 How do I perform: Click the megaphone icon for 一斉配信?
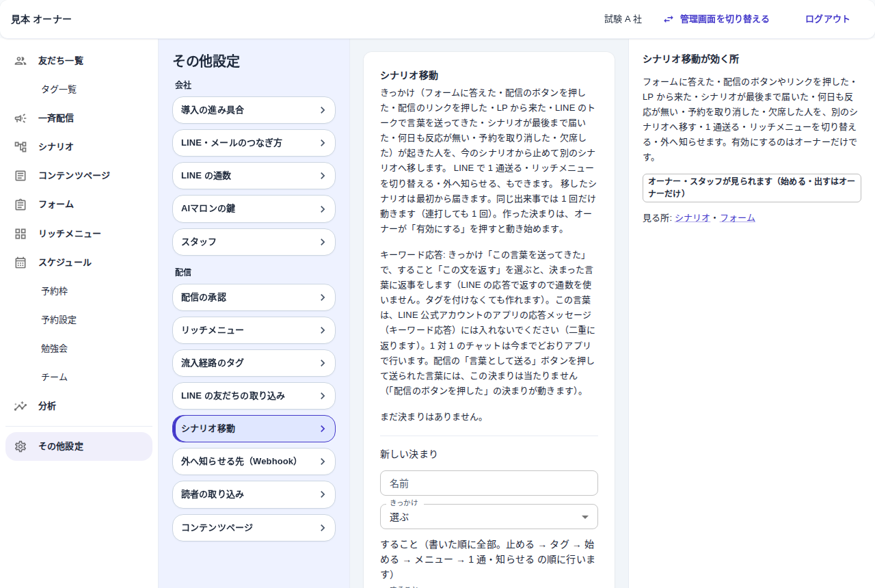(x=21, y=118)
